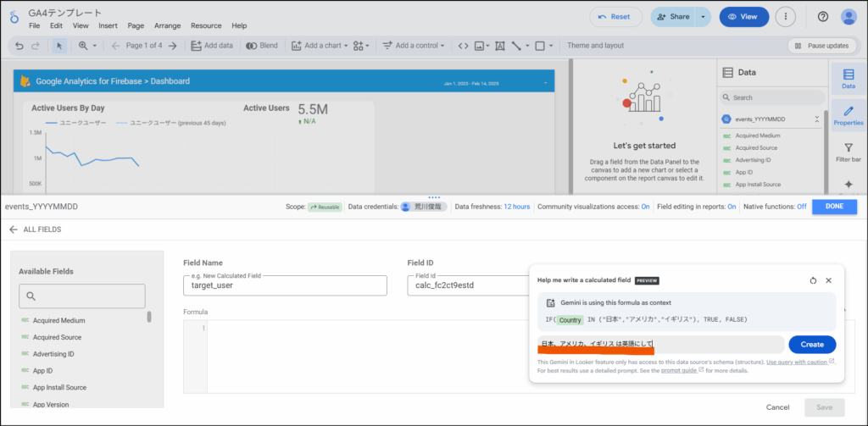The image size is (868, 426).
Task: Open the prompt guide link
Action: [x=682, y=370]
